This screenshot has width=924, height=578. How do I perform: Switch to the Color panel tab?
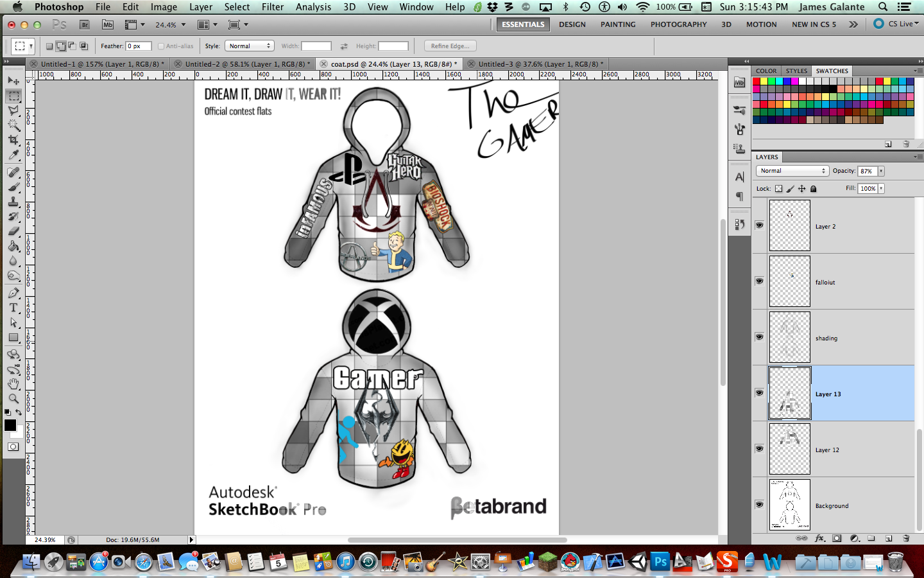766,71
